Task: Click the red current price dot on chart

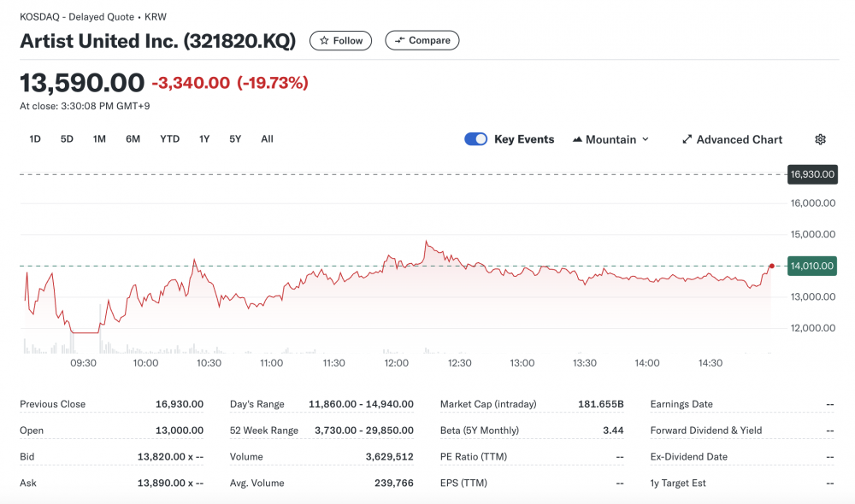Action: coord(771,266)
